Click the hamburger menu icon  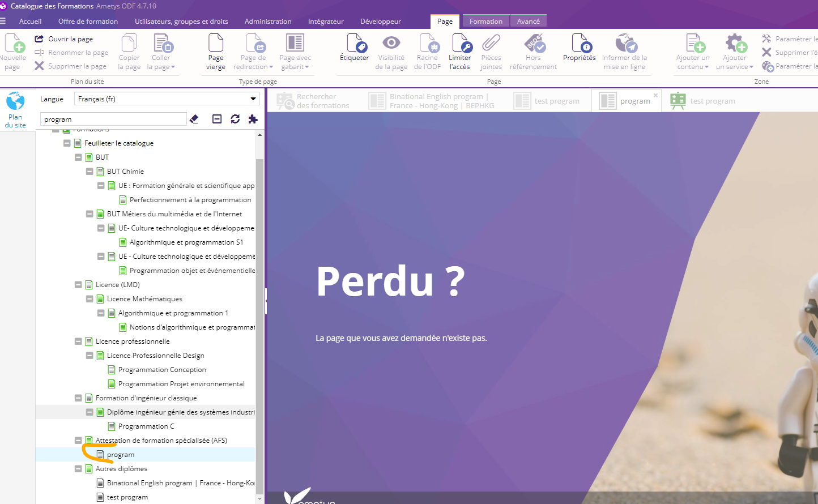pos(3,22)
